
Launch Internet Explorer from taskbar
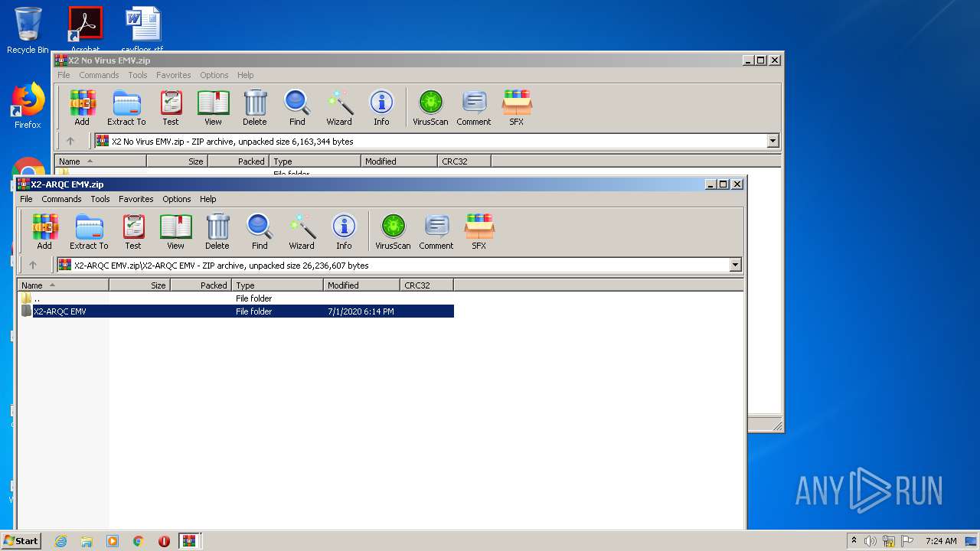click(x=60, y=541)
